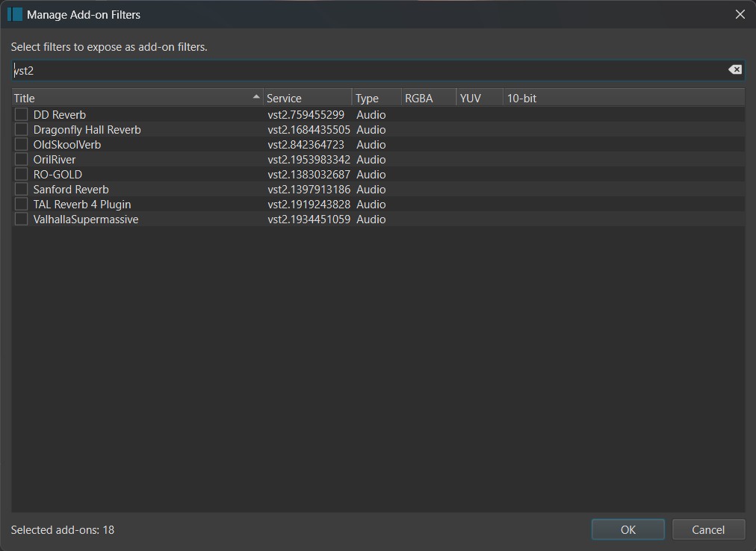Select the service text vst2.1397913186
756x551 pixels.
tap(309, 190)
